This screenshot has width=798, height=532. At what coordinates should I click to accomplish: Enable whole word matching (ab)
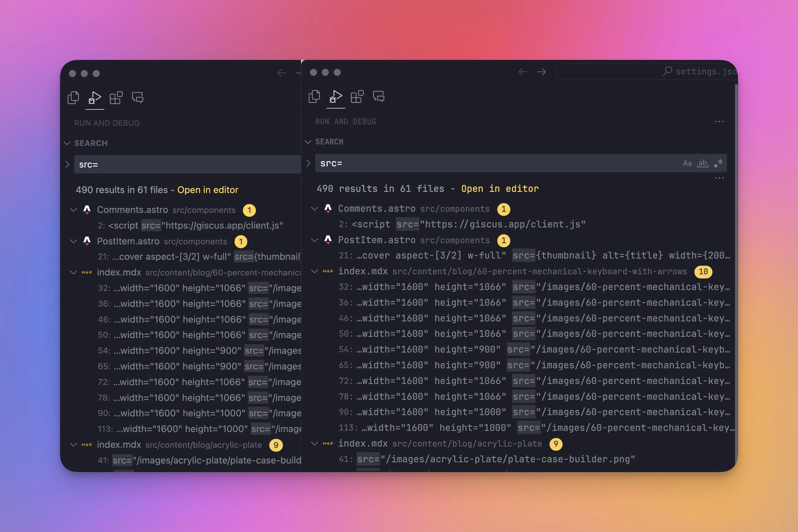coord(703,163)
